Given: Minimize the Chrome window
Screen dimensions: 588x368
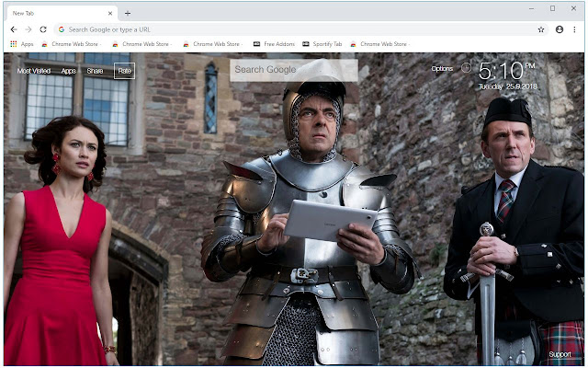Looking at the screenshot, I should click(531, 8).
